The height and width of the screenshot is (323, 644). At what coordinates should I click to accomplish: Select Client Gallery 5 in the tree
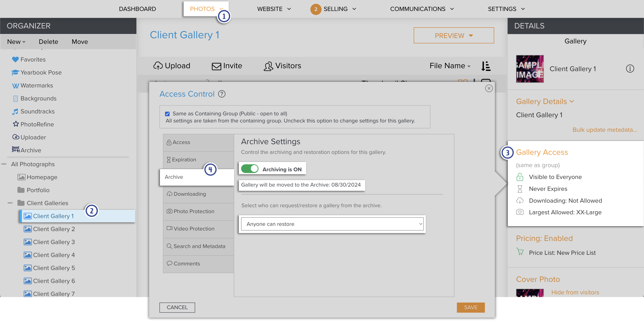pyautogui.click(x=54, y=268)
